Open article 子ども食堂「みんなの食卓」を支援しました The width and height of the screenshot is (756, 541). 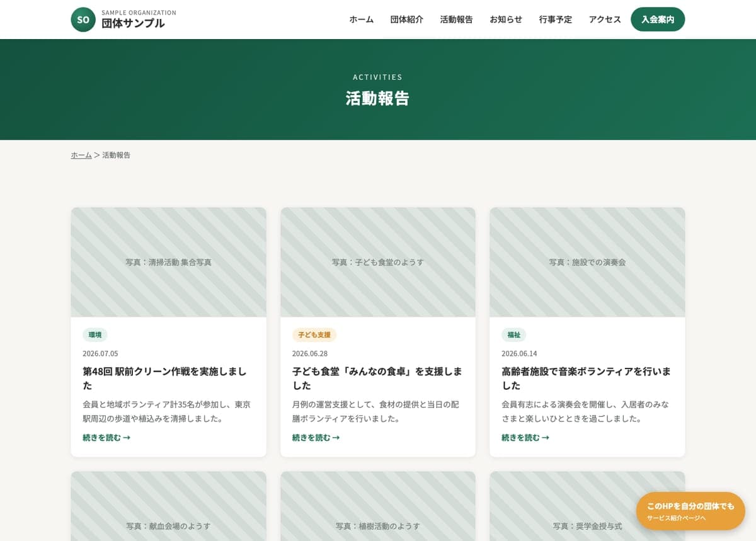point(377,378)
